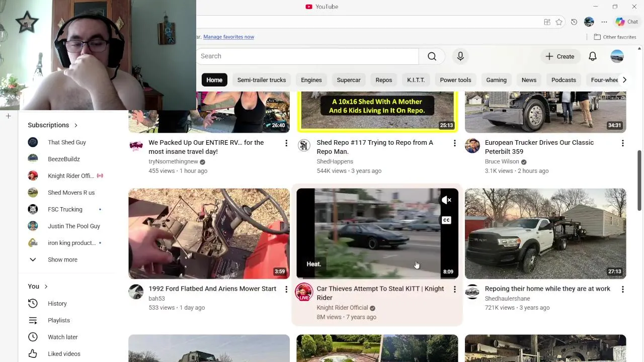The height and width of the screenshot is (362, 644).
Task: Open options for Repoing their home video
Action: (x=622, y=290)
